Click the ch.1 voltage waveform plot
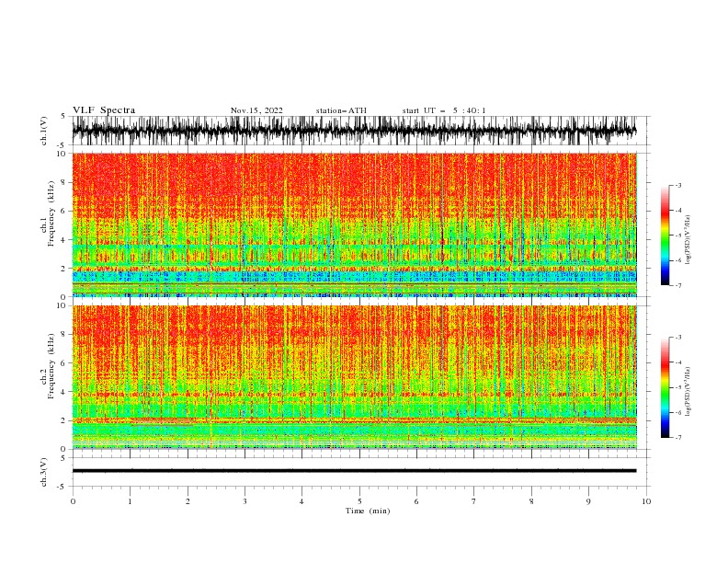Viewport: 728px width, 563px height. point(354,131)
